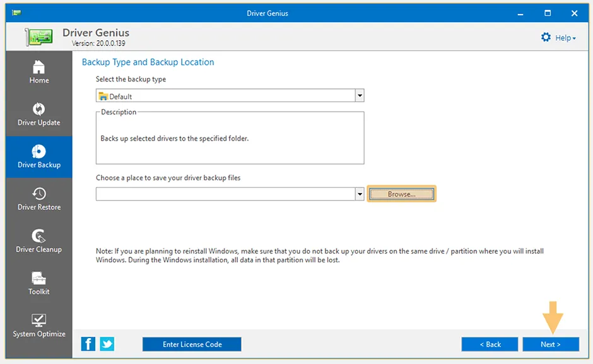593x364 pixels.
Task: Expand the backup location dropdown arrow
Action: (x=360, y=194)
